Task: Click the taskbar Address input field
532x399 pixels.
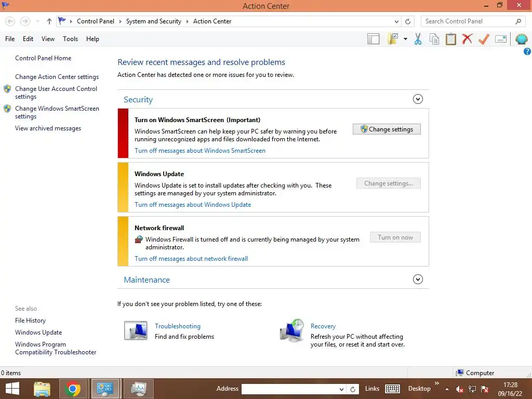Action: tap(289, 389)
